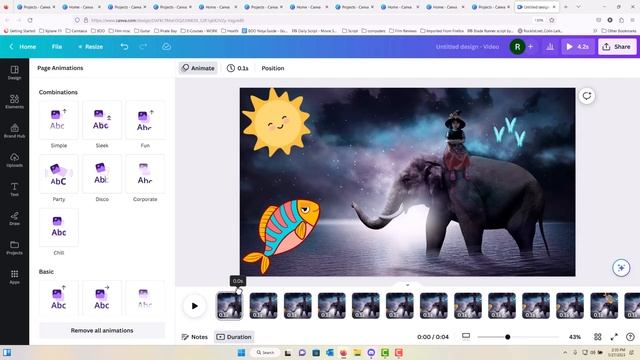Play the timeline with the play button
Screen dimensions: 640x360
click(x=194, y=306)
